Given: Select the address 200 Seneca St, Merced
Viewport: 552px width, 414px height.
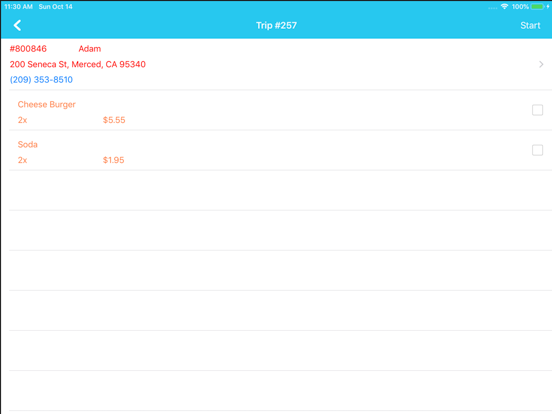Looking at the screenshot, I should tap(77, 64).
